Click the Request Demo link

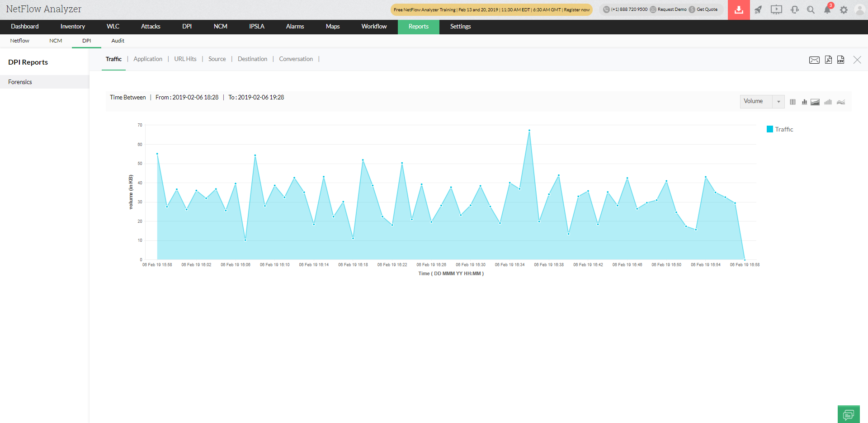click(x=671, y=9)
